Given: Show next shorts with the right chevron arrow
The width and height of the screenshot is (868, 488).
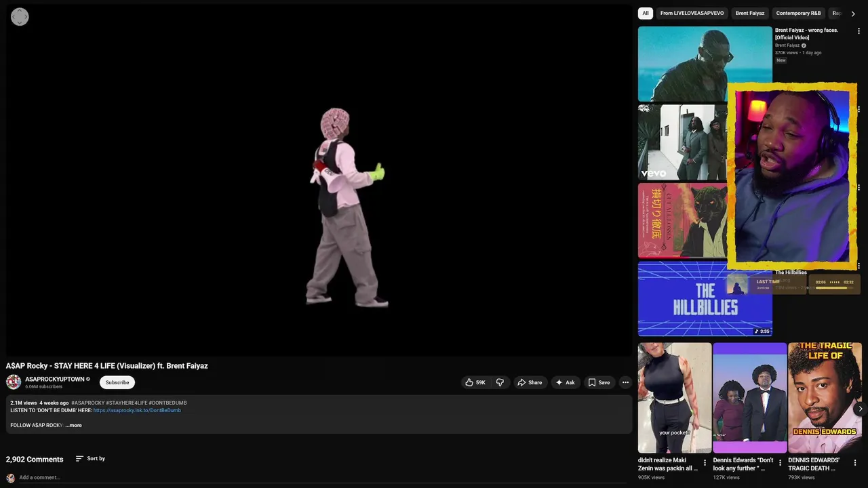Looking at the screenshot, I should coord(860,409).
